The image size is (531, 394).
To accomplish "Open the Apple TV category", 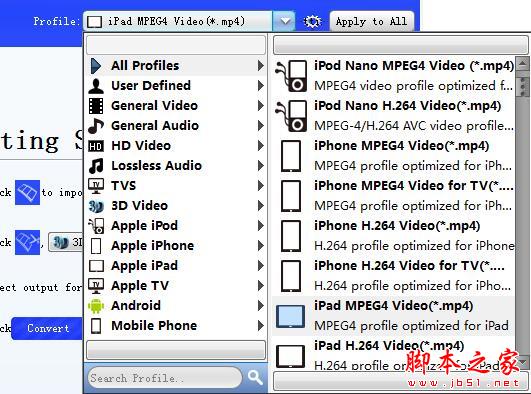I will tap(176, 286).
